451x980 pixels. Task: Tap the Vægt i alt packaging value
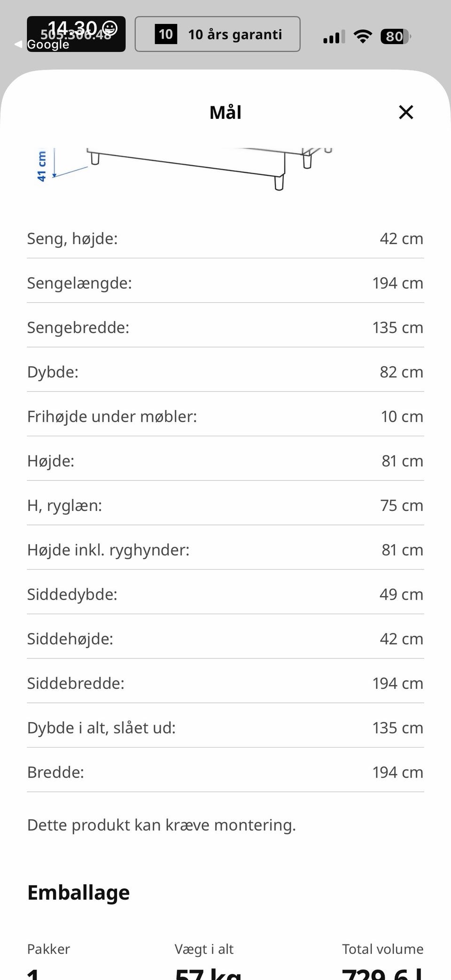click(x=209, y=972)
